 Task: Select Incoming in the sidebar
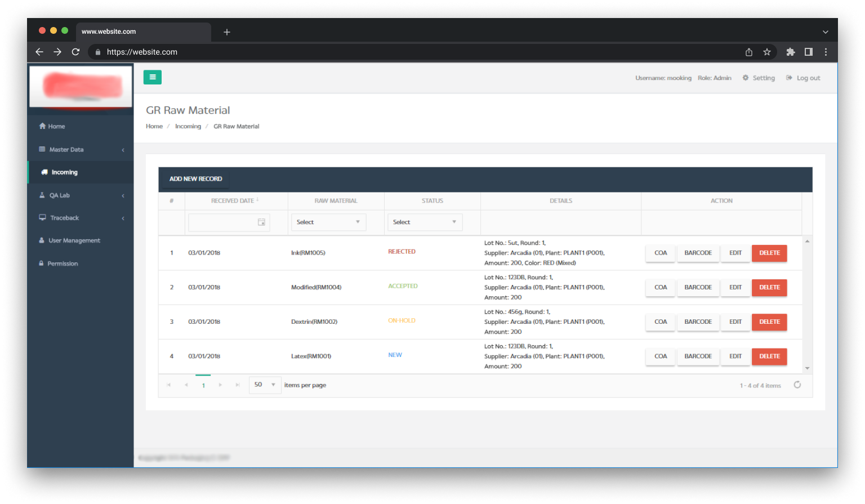(x=81, y=172)
